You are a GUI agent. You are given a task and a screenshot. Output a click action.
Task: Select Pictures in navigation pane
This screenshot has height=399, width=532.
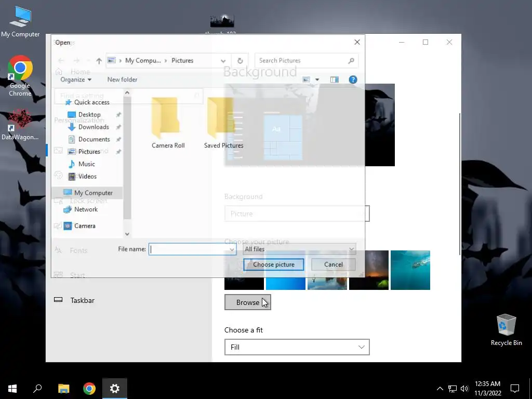pyautogui.click(x=89, y=152)
